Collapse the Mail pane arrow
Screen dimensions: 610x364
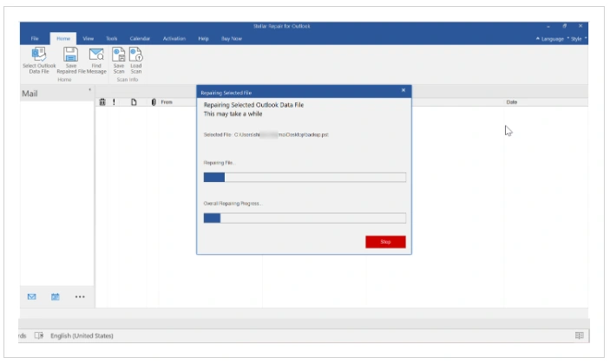pyautogui.click(x=90, y=90)
